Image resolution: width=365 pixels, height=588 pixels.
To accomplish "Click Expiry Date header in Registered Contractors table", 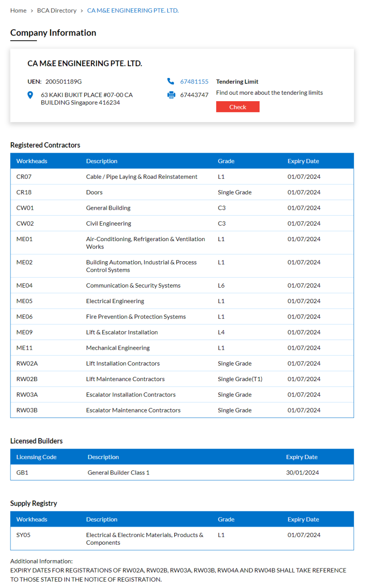I will [303, 161].
